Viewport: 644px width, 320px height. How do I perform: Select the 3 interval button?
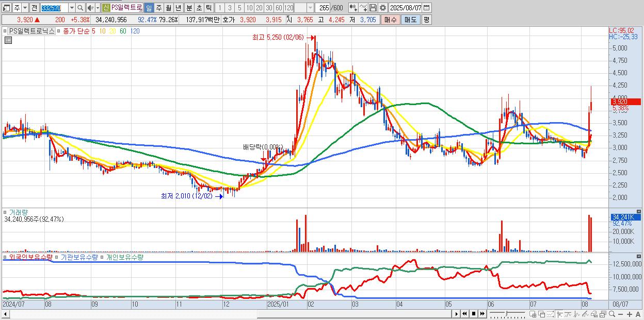click(230, 8)
